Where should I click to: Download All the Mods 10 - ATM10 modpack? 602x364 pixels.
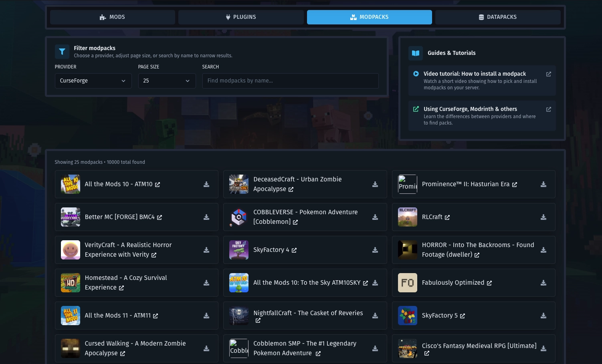[206, 184]
